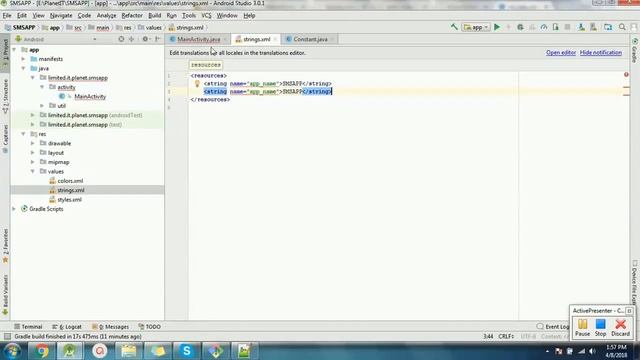Click the Search Everywhere magnifier
The height and width of the screenshot is (360, 640).
[622, 27]
